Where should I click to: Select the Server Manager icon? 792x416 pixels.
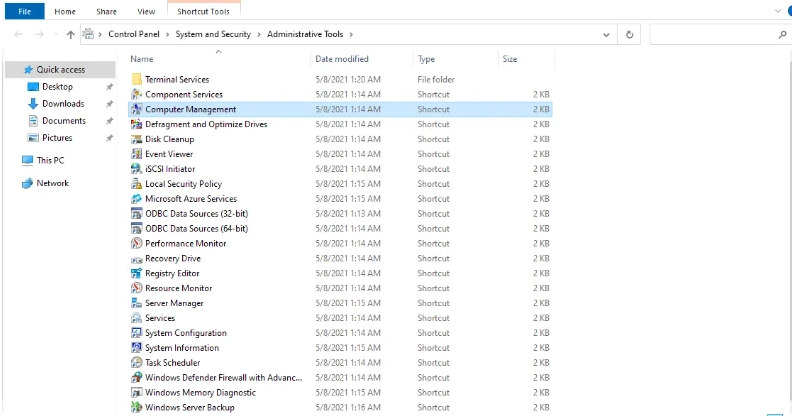137,303
